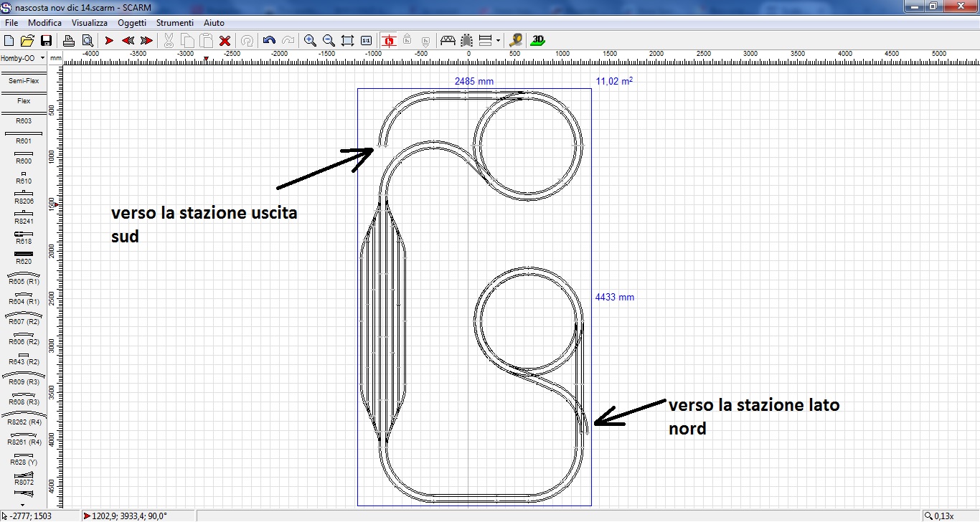Select the R8262 (R4) curve
This screenshot has width=980, height=522.
[x=24, y=419]
